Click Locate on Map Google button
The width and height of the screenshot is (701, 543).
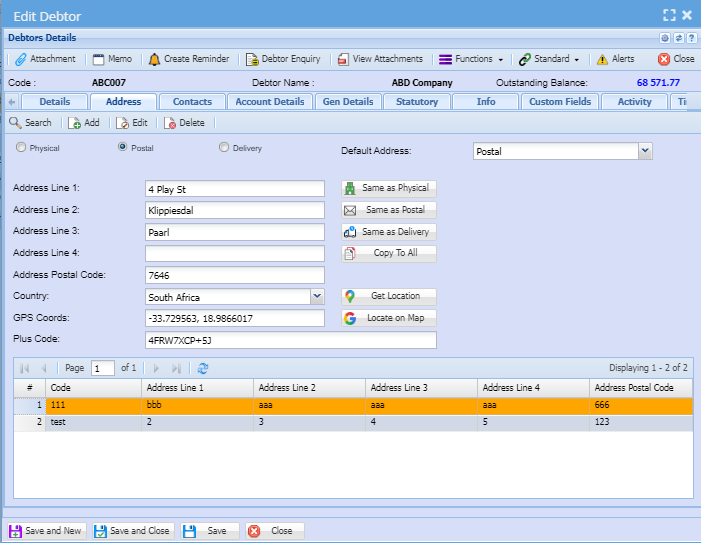pyautogui.click(x=389, y=318)
